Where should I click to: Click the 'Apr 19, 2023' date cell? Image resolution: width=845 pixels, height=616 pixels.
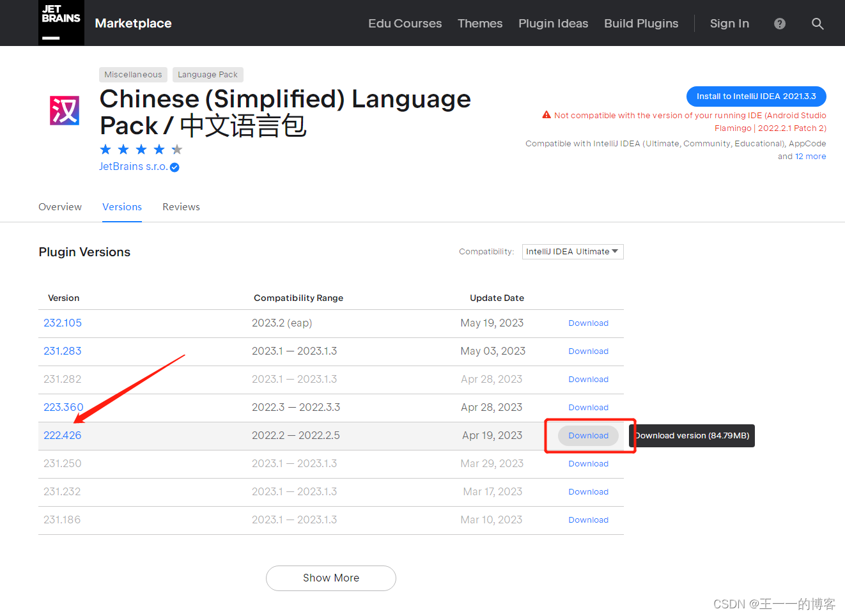pyautogui.click(x=492, y=436)
